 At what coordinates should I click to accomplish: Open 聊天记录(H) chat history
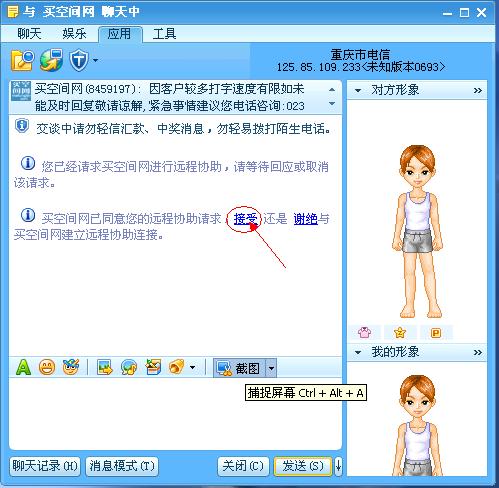coord(45,466)
